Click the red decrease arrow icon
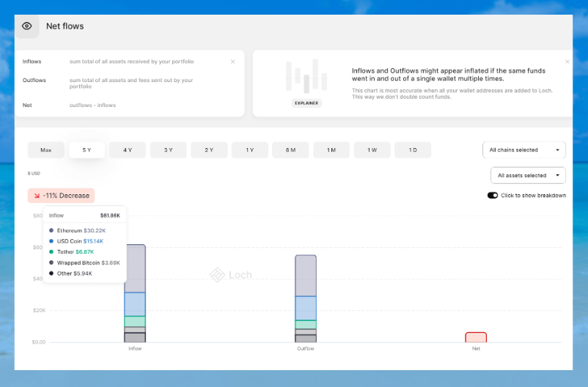 click(x=36, y=196)
